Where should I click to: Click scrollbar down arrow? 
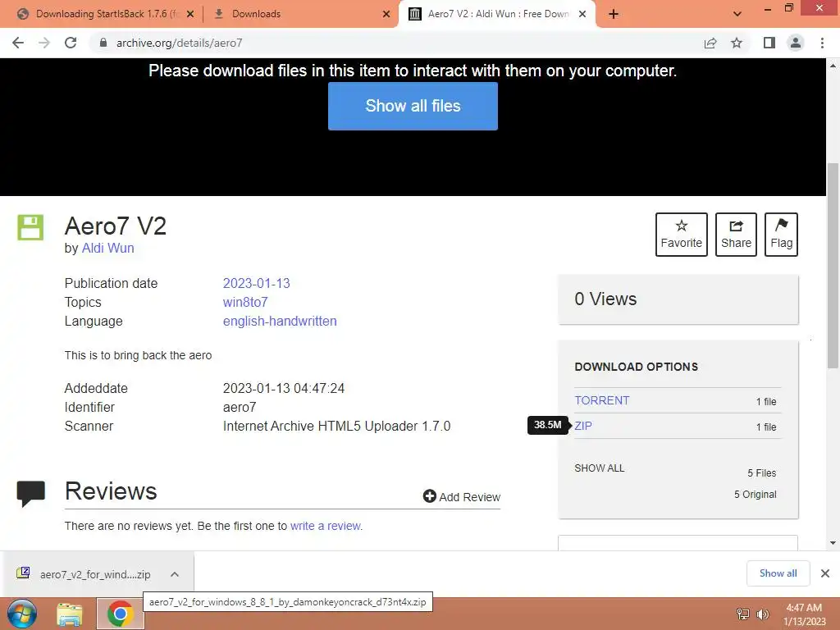(x=833, y=543)
